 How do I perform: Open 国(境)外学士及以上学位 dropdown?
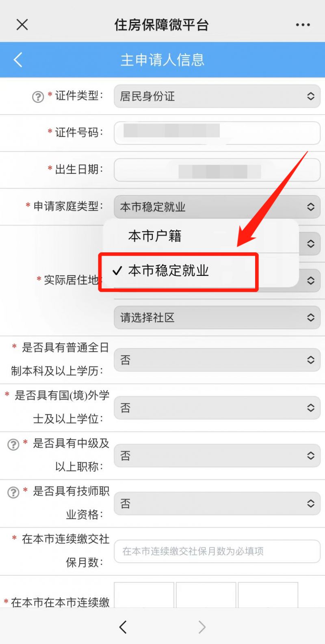tap(217, 408)
